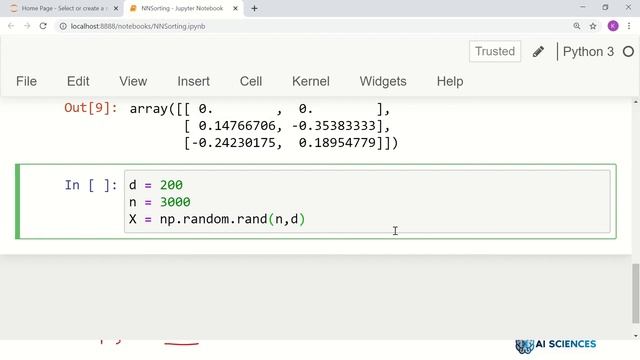
Task: Click the output value -0.35383333
Action: (333, 126)
